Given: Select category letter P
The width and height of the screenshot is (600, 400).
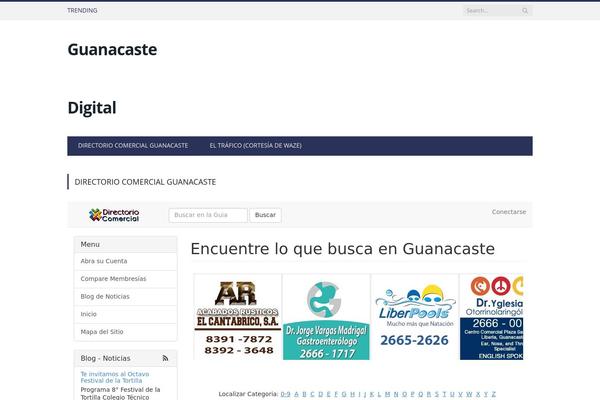Looking at the screenshot, I should click(412, 394).
